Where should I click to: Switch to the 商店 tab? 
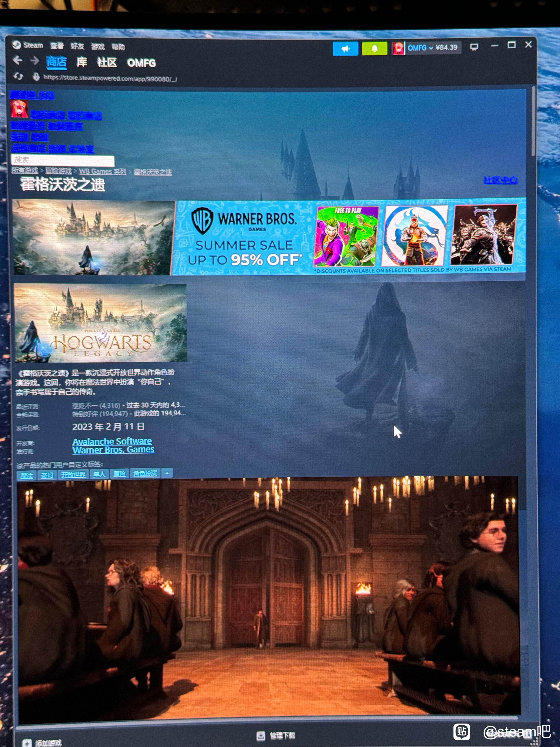click(x=56, y=62)
